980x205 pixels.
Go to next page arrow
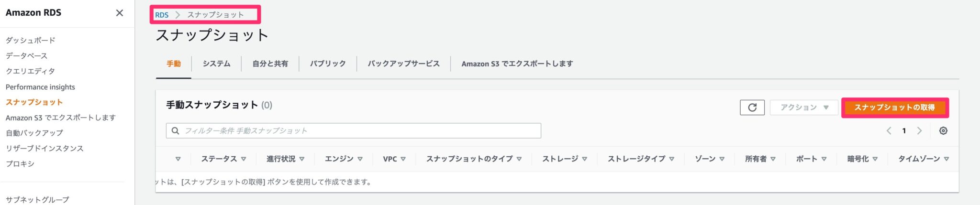(x=919, y=131)
